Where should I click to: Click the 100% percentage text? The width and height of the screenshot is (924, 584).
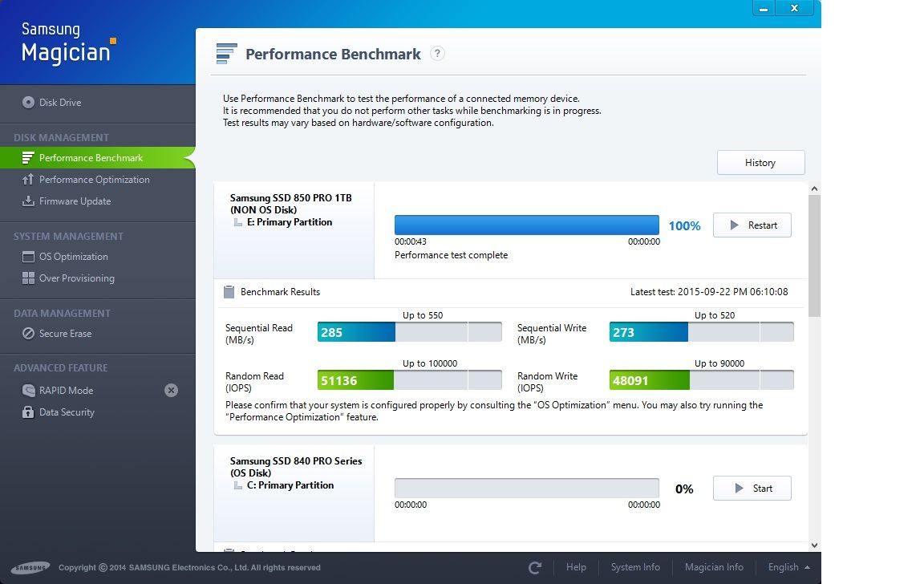click(x=684, y=225)
